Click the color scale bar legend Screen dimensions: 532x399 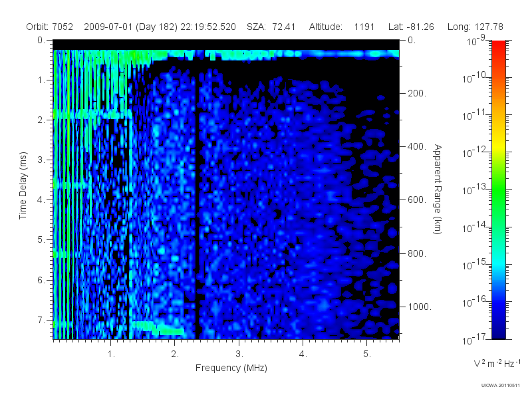[499, 190]
